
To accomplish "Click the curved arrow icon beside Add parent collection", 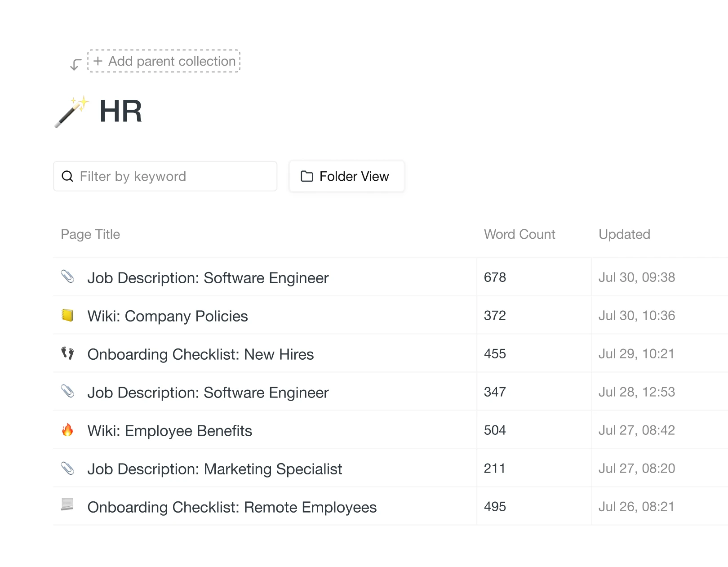I will click(x=75, y=65).
